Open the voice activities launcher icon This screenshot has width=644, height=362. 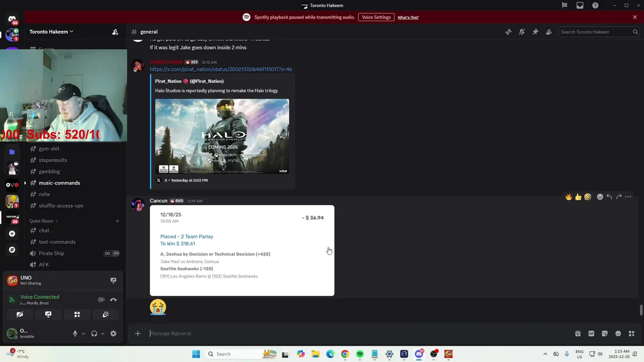pyautogui.click(x=77, y=314)
